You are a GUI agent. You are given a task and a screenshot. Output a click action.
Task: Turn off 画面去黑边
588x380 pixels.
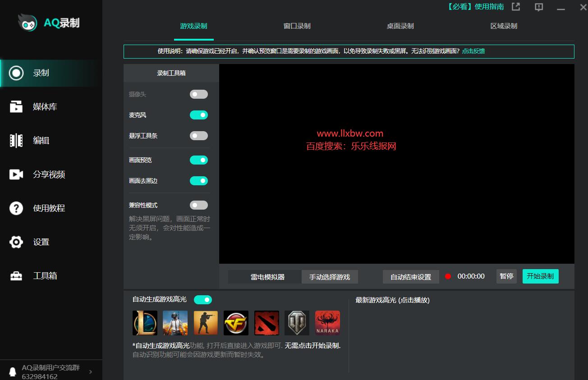[x=199, y=181]
